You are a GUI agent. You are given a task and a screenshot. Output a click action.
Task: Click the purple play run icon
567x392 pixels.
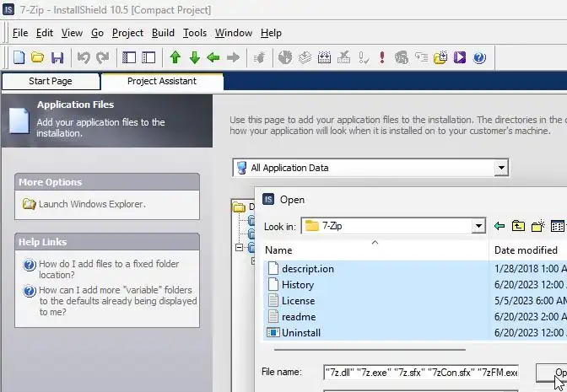[x=460, y=57]
